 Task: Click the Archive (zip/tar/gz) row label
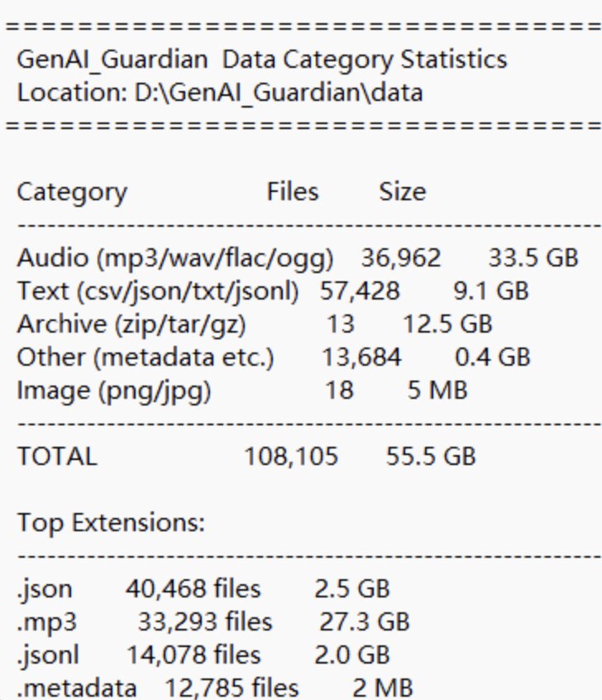pyautogui.click(x=131, y=324)
